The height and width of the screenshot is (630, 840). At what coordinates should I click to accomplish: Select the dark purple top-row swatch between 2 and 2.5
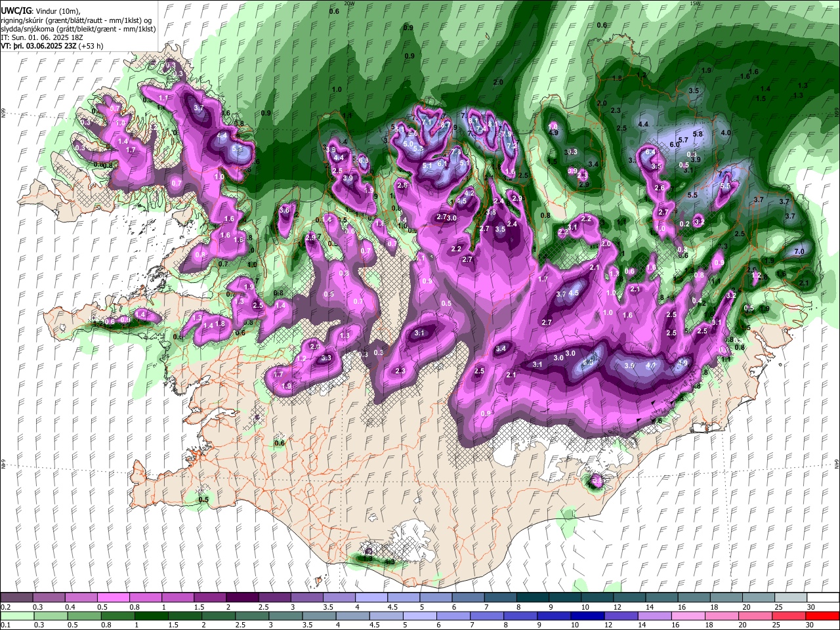click(242, 597)
